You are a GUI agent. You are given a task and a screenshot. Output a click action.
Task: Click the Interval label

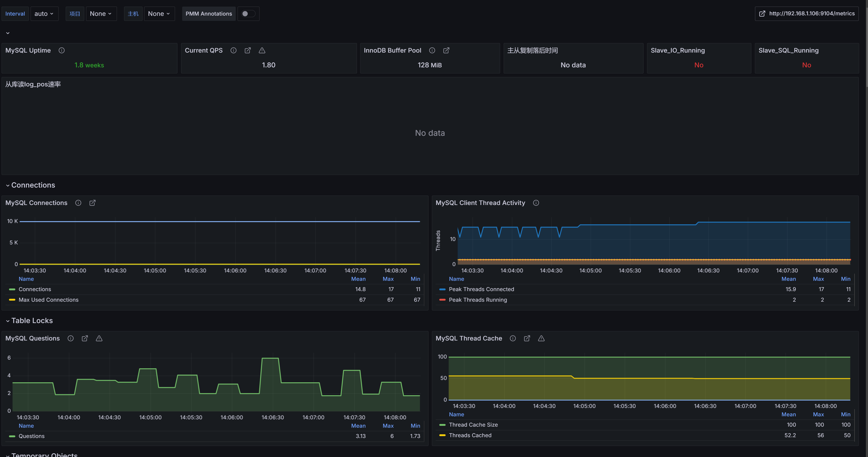click(15, 14)
